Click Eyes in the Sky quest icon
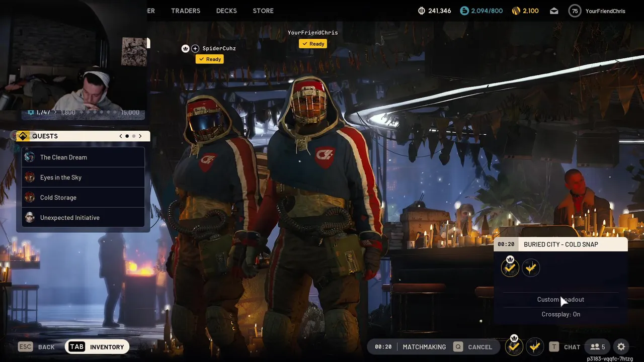 coord(30,177)
